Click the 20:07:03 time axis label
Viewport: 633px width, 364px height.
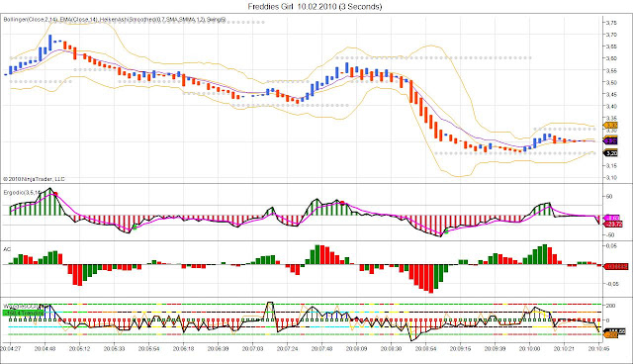[x=253, y=348]
